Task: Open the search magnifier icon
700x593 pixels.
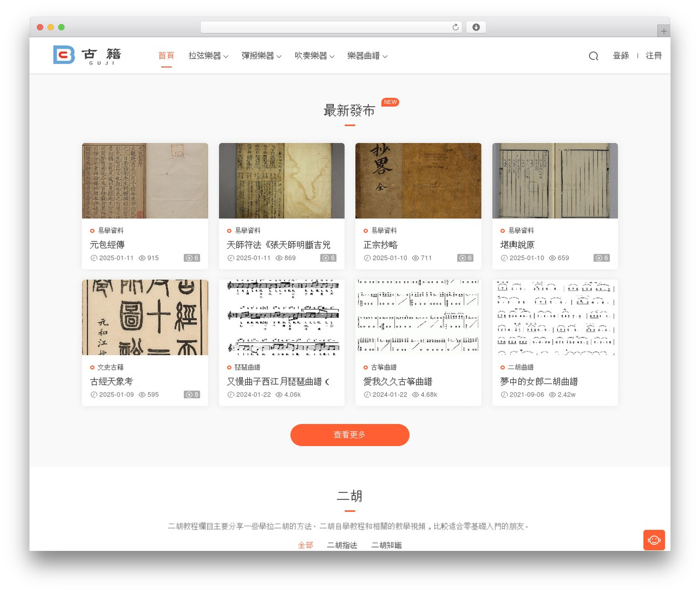Action: click(x=593, y=56)
